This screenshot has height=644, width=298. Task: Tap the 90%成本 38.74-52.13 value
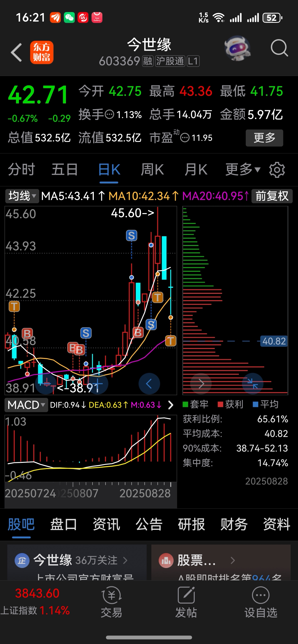point(262,448)
